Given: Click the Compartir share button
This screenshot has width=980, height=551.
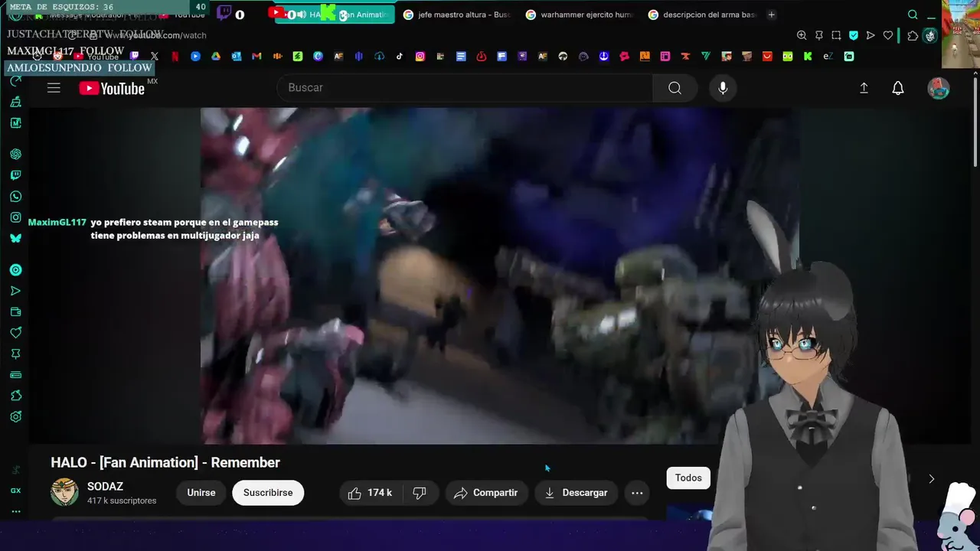Looking at the screenshot, I should (485, 493).
